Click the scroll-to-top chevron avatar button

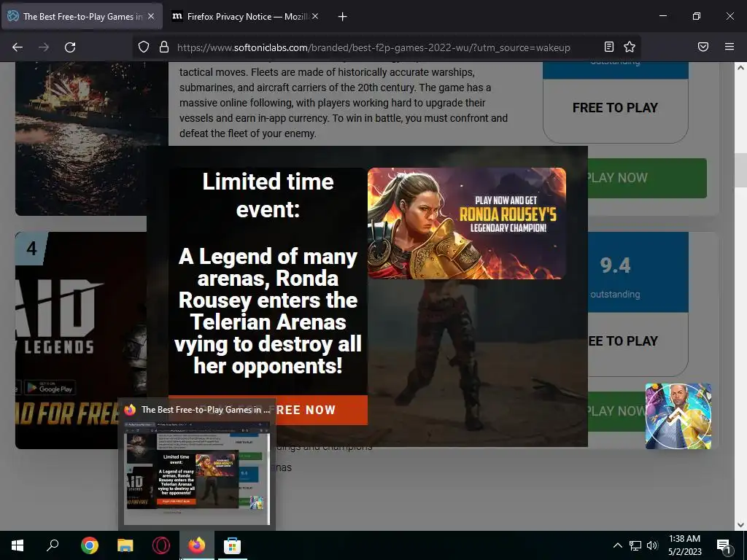tap(678, 416)
